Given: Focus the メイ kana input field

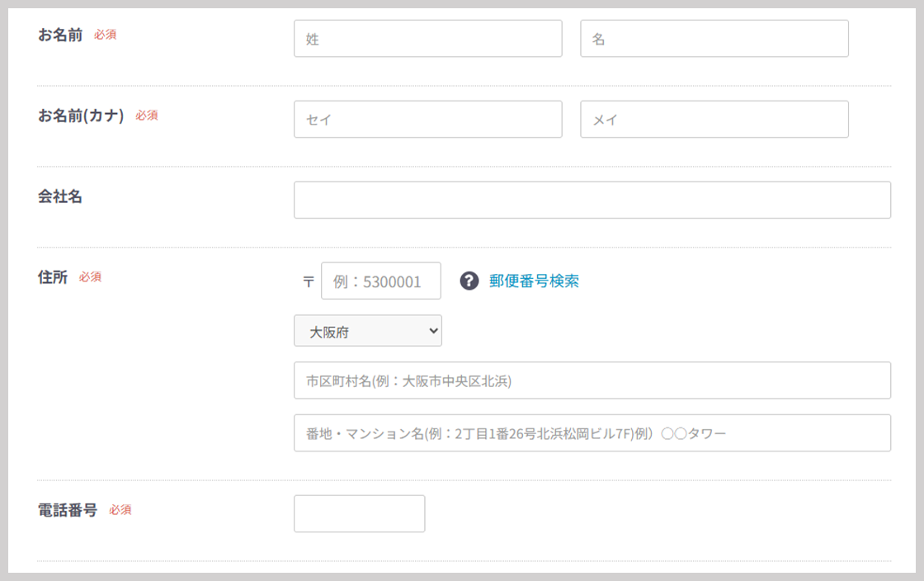Looking at the screenshot, I should [714, 120].
